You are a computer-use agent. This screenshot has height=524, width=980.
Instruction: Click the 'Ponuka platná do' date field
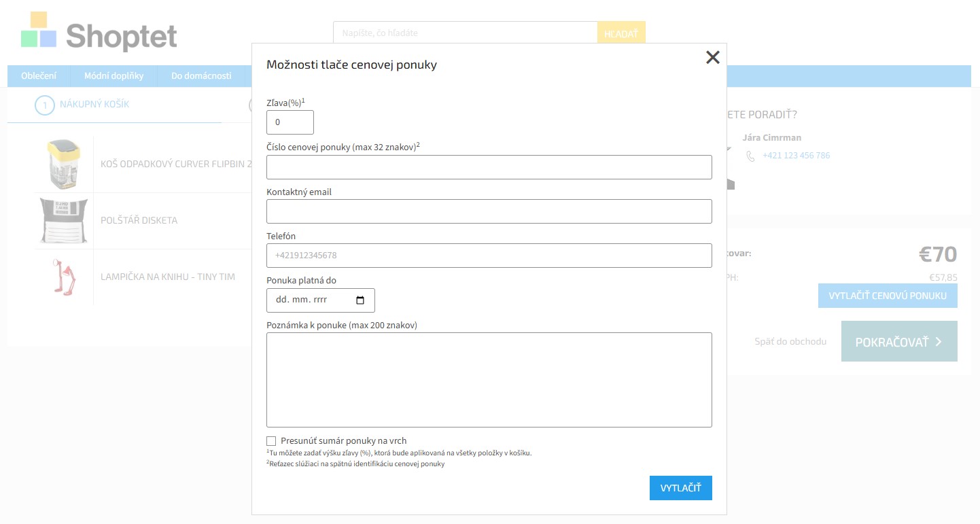[x=311, y=300]
